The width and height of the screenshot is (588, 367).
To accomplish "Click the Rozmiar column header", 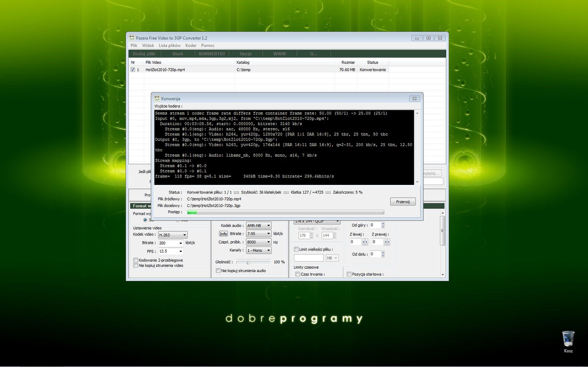I will [x=346, y=62].
